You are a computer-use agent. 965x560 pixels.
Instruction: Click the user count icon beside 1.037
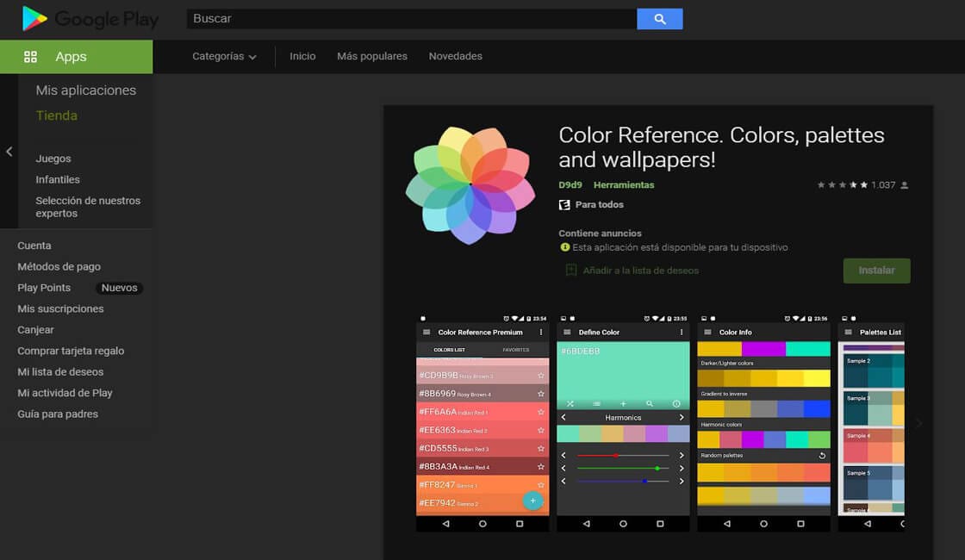(904, 184)
